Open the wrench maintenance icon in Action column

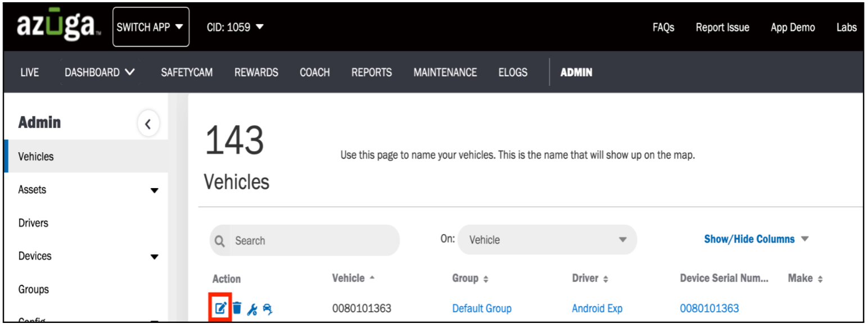tap(252, 308)
